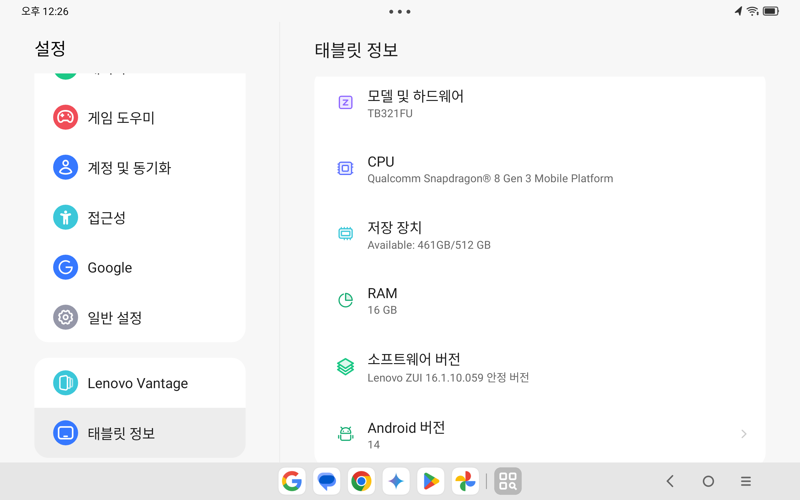Launch Google Photos from taskbar
800x500 pixels.
465,481
